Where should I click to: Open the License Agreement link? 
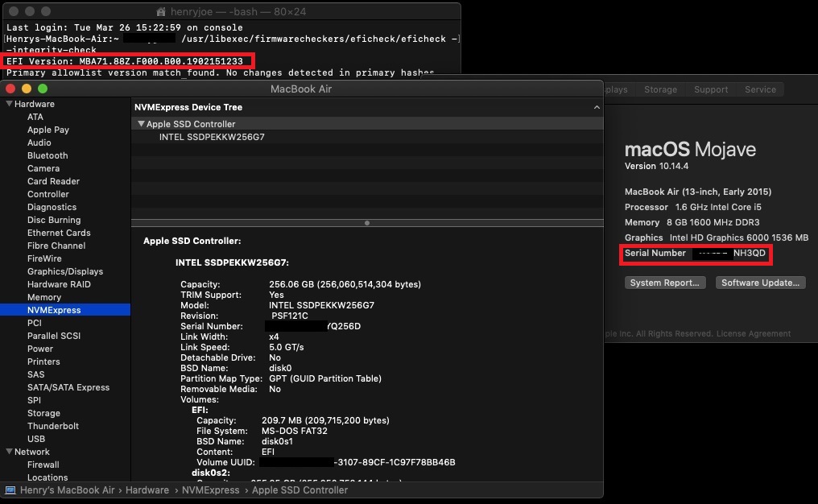click(754, 333)
